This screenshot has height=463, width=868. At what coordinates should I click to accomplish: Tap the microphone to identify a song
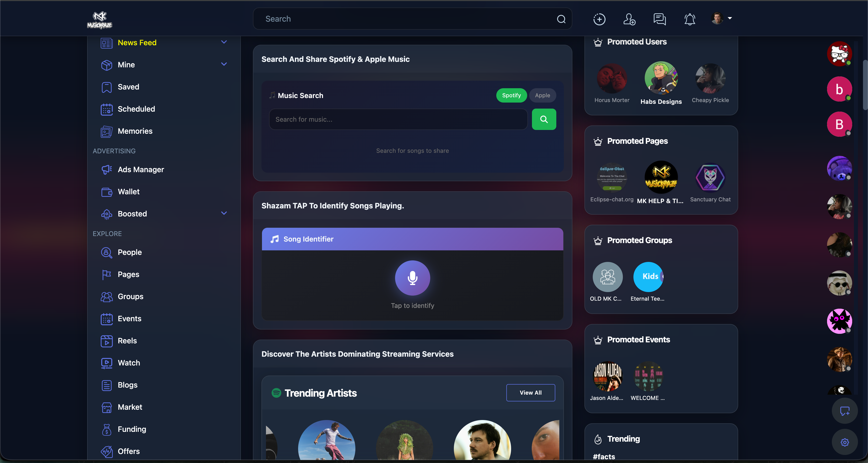(x=412, y=278)
